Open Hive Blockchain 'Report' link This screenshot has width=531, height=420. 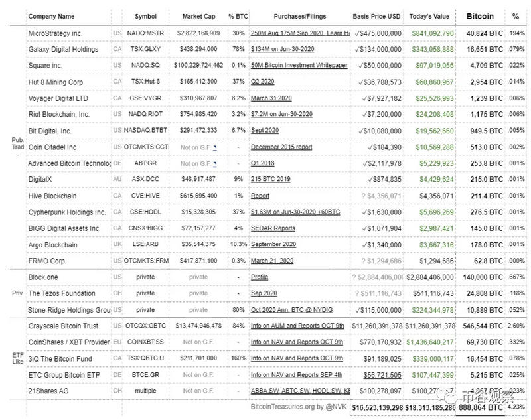click(x=260, y=196)
